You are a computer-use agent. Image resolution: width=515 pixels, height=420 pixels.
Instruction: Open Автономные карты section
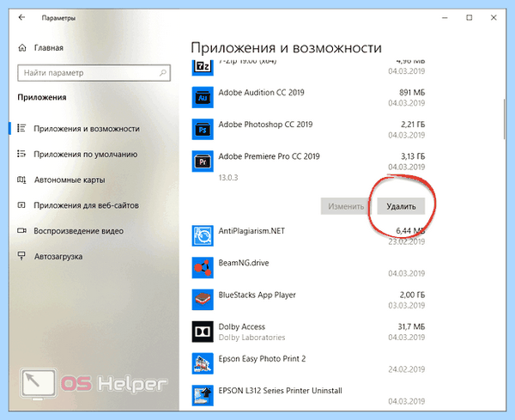(x=61, y=180)
